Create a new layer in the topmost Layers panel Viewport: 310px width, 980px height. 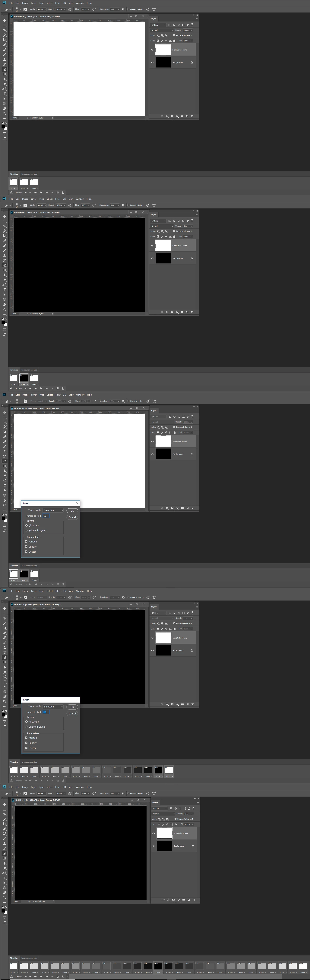187,116
